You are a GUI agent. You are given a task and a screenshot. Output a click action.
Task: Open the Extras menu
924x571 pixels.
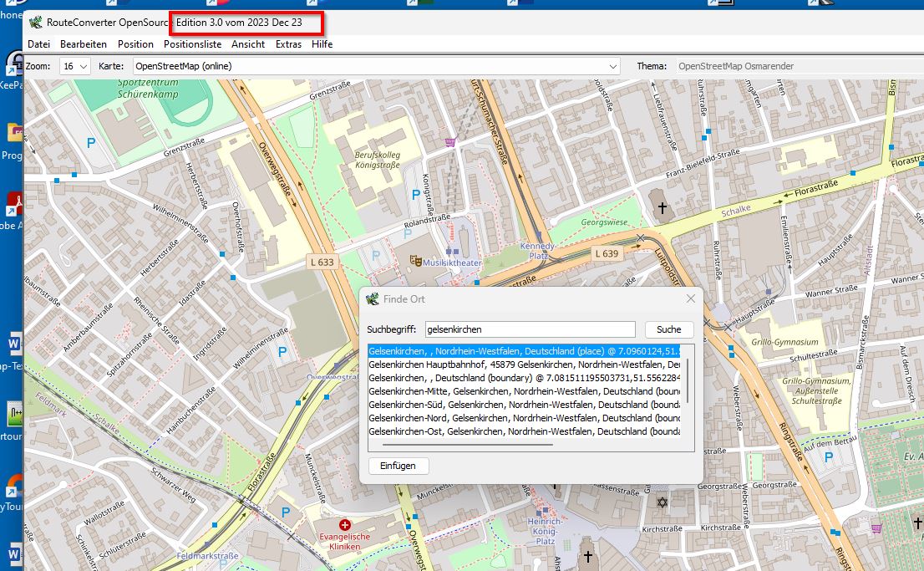(288, 44)
